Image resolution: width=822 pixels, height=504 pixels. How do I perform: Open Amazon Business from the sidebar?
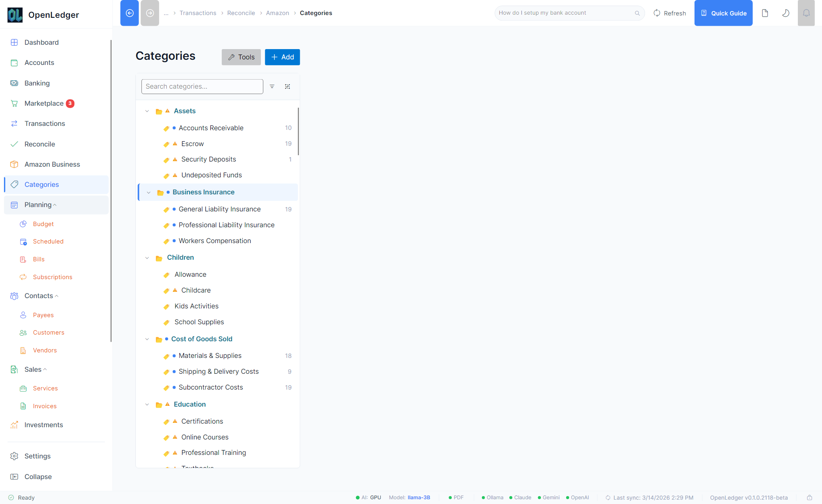pyautogui.click(x=52, y=164)
